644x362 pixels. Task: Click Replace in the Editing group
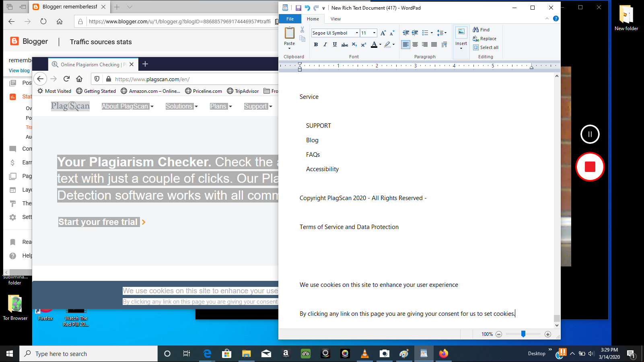(x=484, y=39)
